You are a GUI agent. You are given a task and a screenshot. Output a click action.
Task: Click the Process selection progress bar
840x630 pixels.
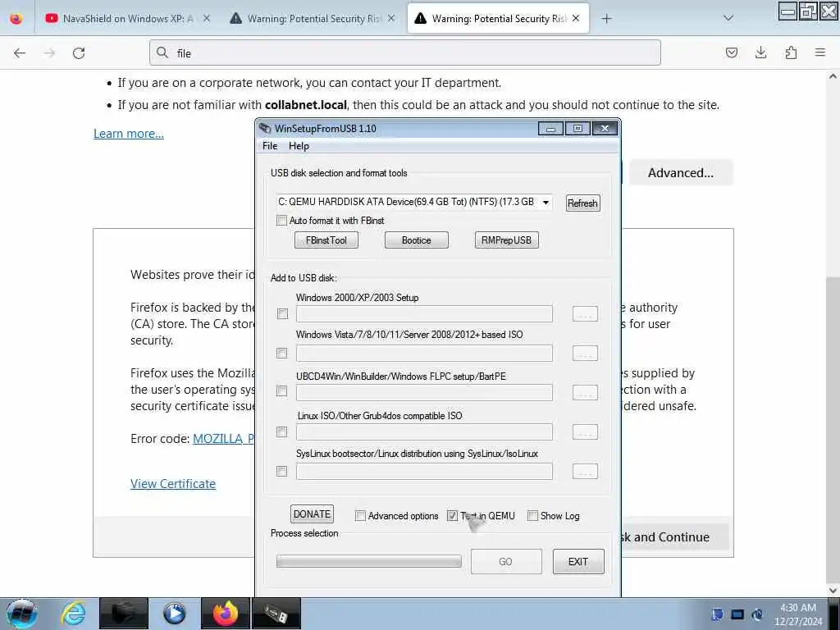tap(368, 561)
